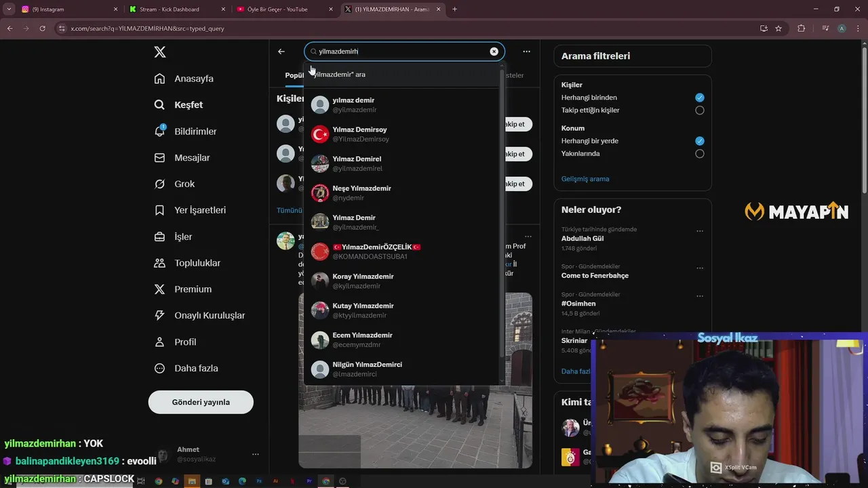868x488 pixels.
Task: Click the X logo in the sidebar
Action: click(159, 52)
